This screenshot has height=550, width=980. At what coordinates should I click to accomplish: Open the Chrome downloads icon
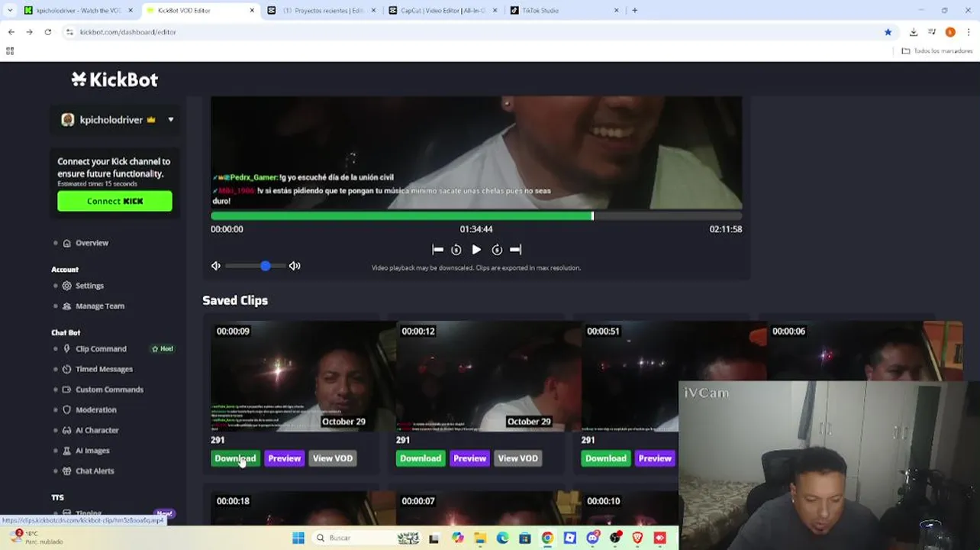(914, 32)
